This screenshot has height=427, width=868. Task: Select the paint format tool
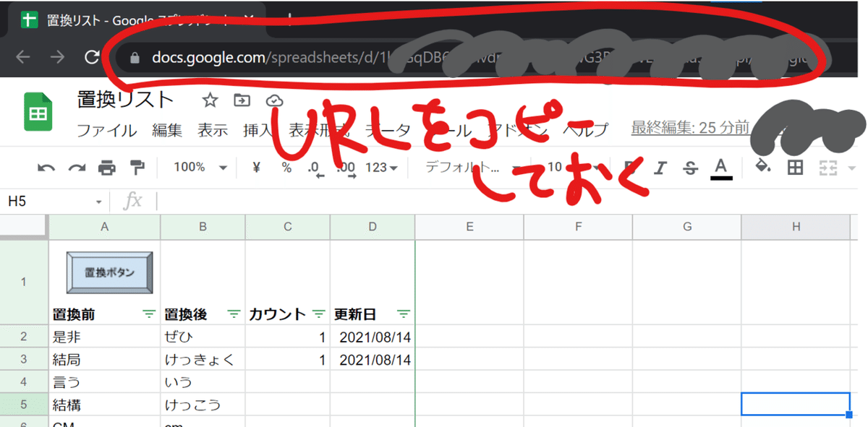click(139, 167)
